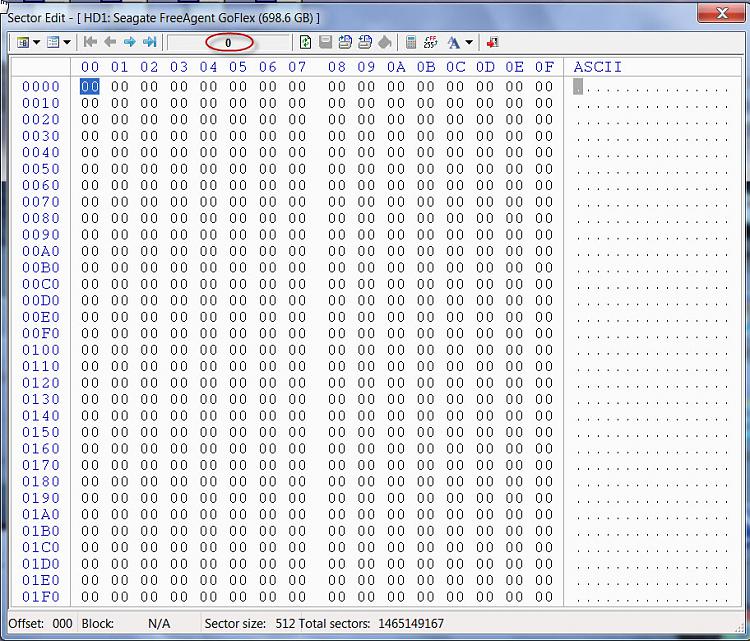Click the first view mode icon in the toolbar

tap(22, 43)
